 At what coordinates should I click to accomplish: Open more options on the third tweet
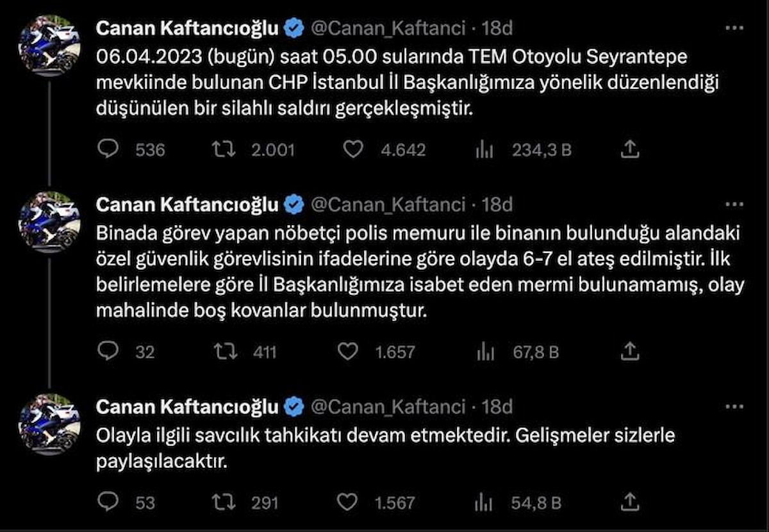[734, 406]
